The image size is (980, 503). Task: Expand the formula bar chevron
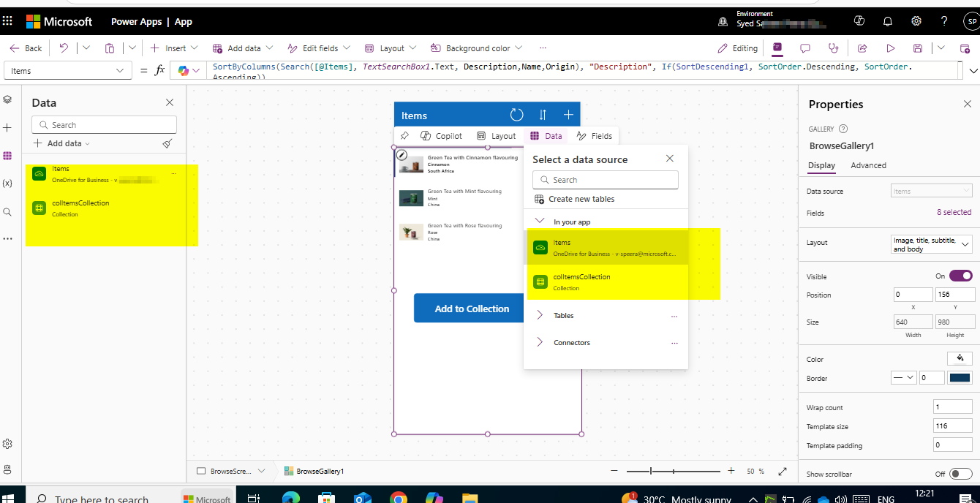[973, 71]
